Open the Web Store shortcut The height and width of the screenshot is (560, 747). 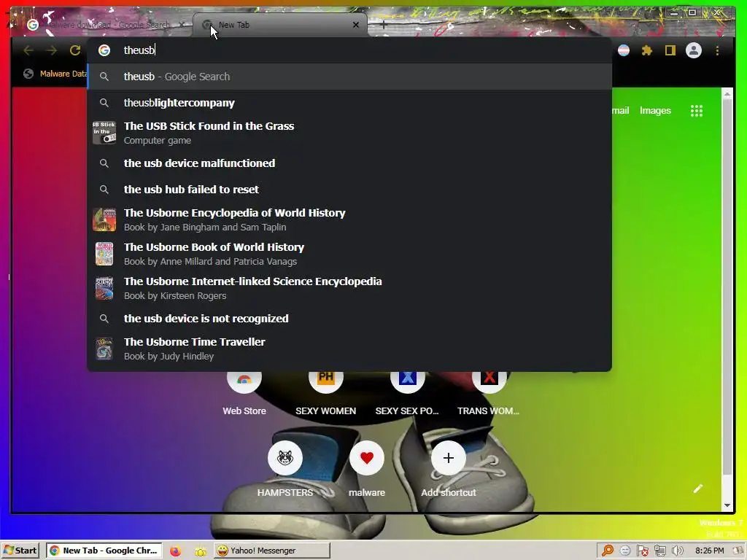(244, 392)
